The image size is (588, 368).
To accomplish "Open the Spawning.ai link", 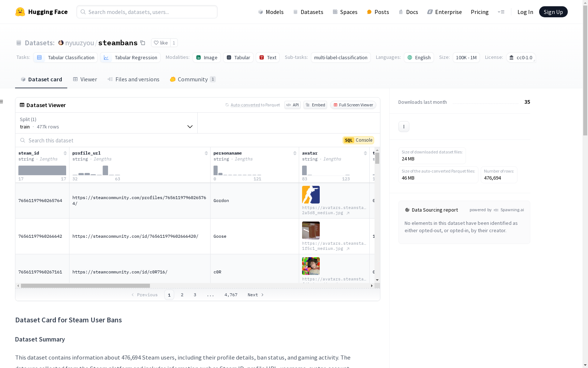I will pyautogui.click(x=509, y=210).
